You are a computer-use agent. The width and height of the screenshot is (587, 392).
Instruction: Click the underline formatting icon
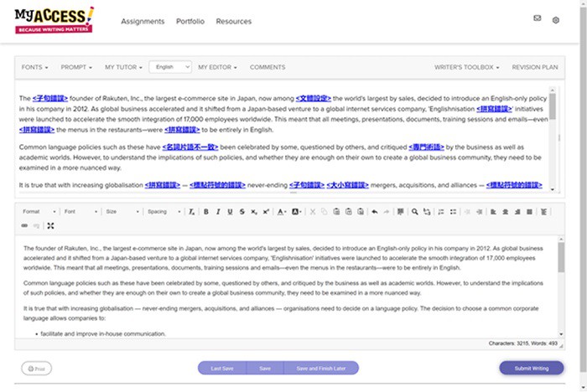(230, 212)
